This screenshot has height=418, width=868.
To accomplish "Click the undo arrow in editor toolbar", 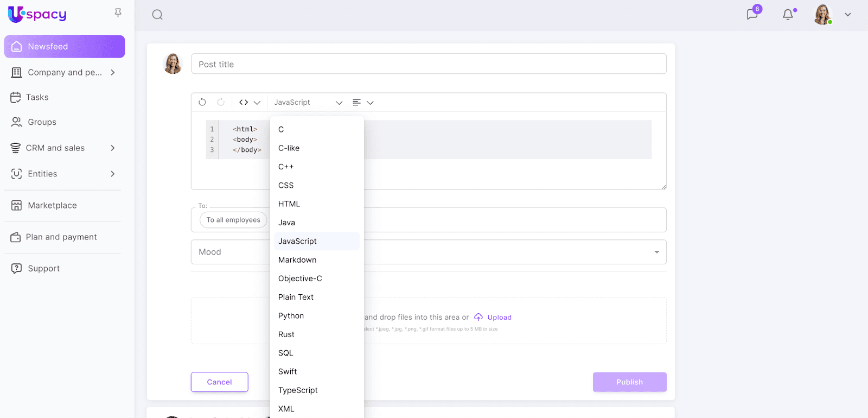I will click(202, 102).
